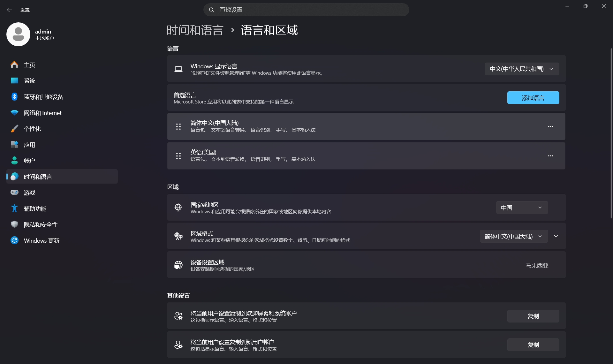
Task: Click the 个性化 paintbrush icon
Action: [14, 129]
